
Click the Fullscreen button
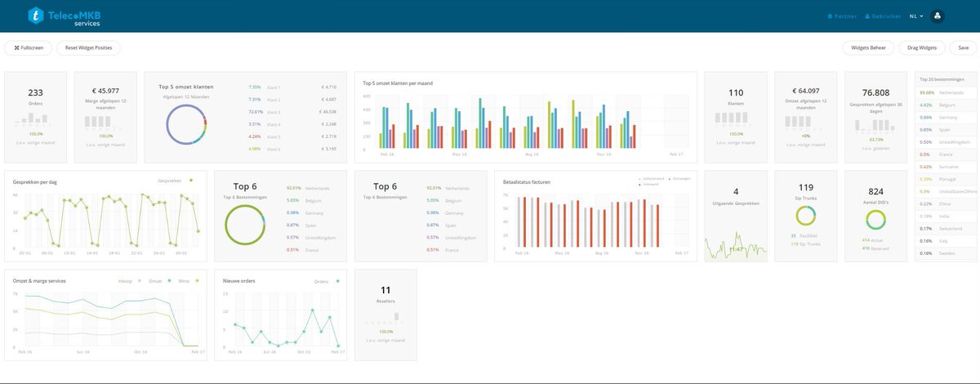28,48
